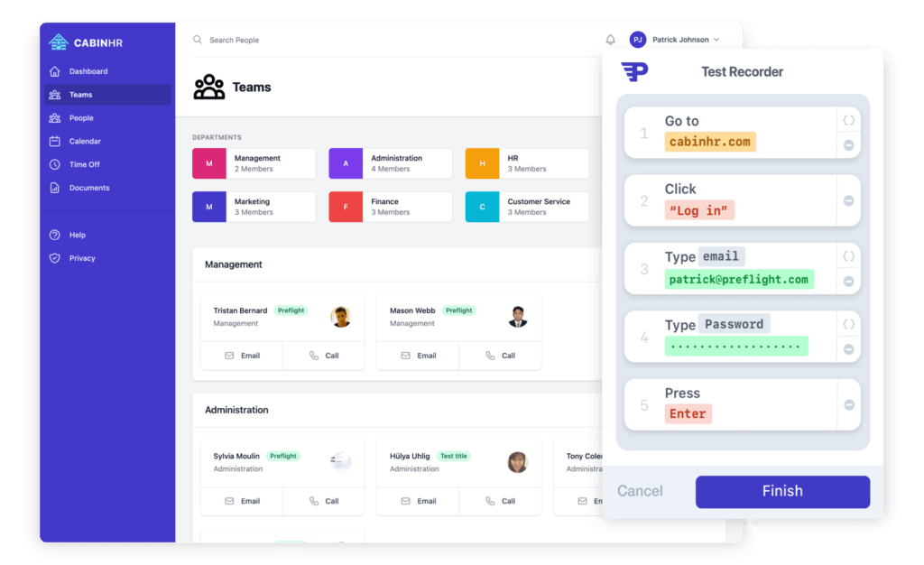Select the Finance department card
This screenshot has width=924, height=565.
click(390, 207)
